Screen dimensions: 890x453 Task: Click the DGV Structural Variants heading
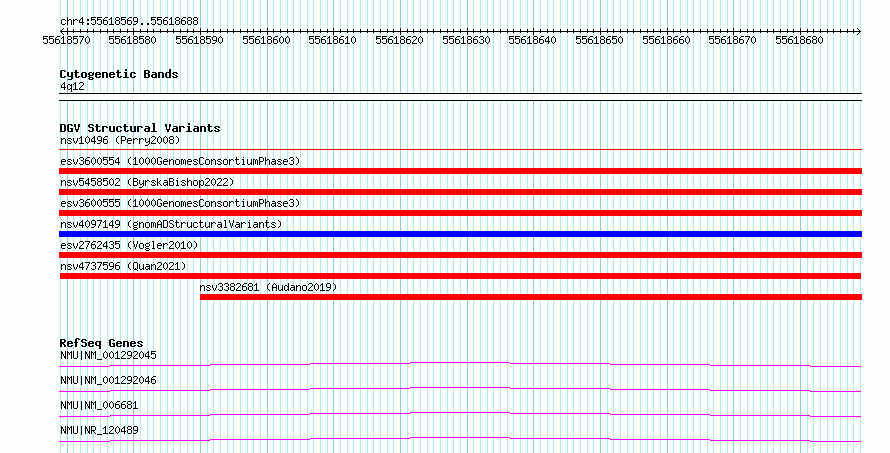pos(140,128)
